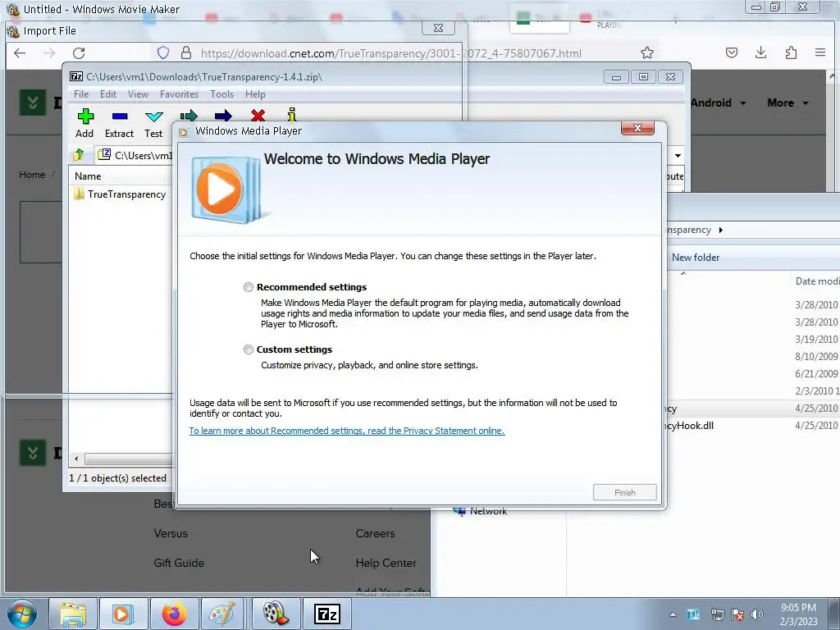Open the Movie Maker taskbar icon
This screenshot has width=840, height=630.
[x=276, y=614]
